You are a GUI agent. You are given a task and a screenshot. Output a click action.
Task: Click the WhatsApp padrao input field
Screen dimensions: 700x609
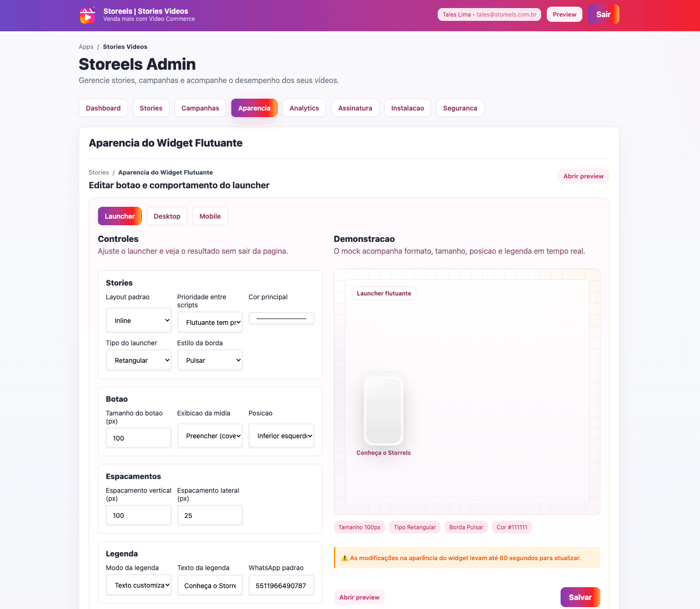281,585
